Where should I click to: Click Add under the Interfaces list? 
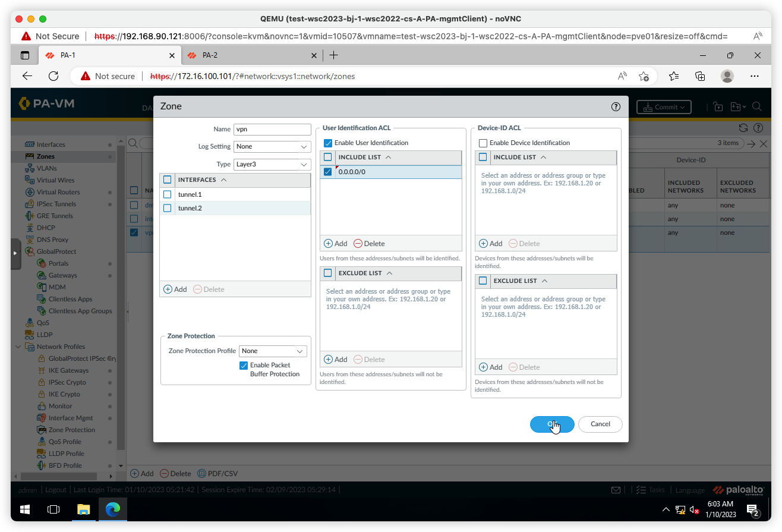pos(175,289)
